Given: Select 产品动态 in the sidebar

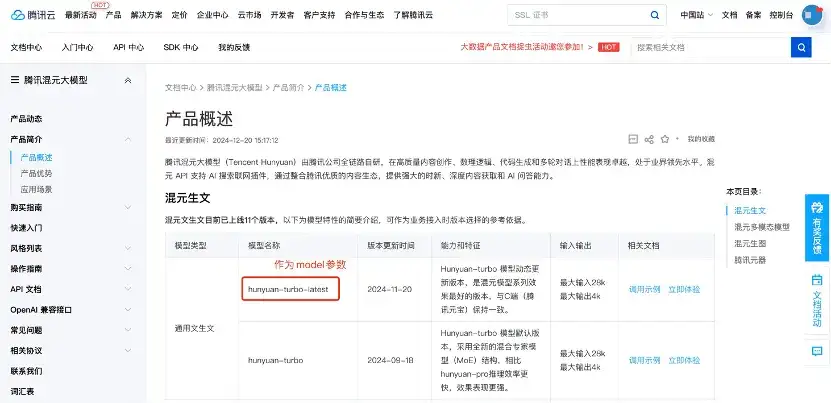Looking at the screenshot, I should coord(27,119).
